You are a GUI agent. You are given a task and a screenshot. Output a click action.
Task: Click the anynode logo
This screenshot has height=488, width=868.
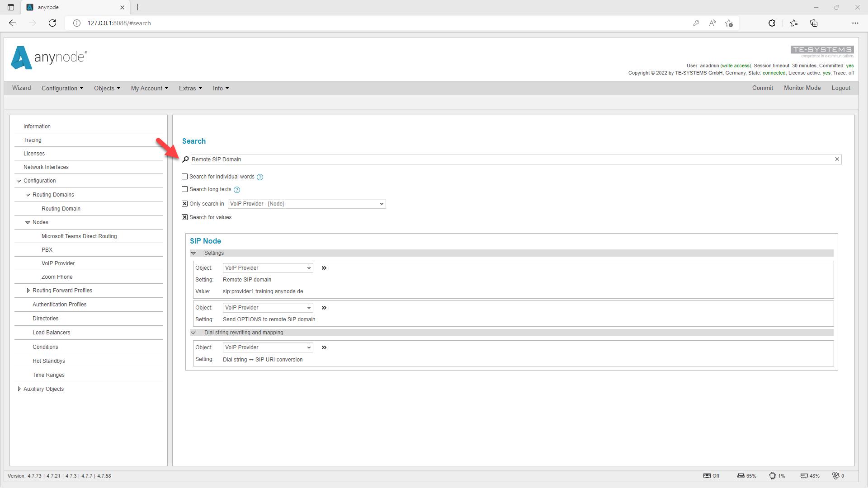pyautogui.click(x=49, y=57)
